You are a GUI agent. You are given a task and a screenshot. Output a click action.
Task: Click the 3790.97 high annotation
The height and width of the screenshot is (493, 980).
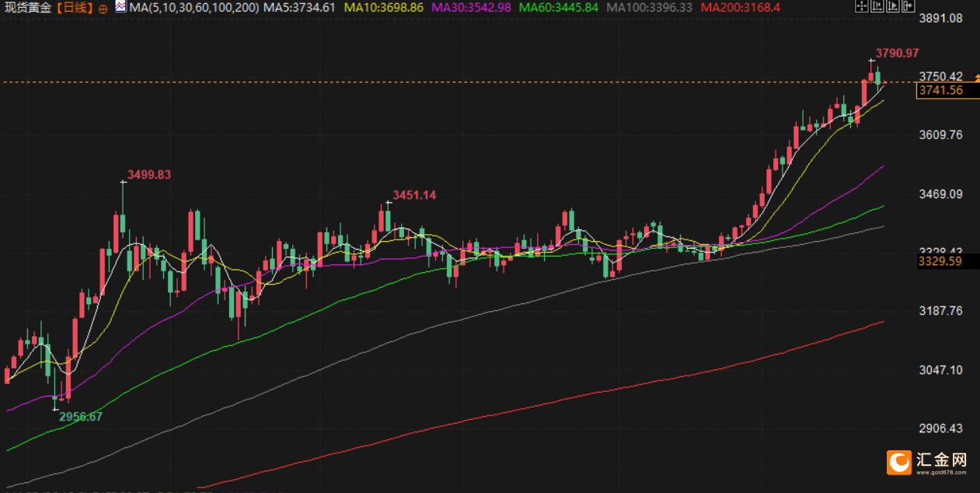897,53
